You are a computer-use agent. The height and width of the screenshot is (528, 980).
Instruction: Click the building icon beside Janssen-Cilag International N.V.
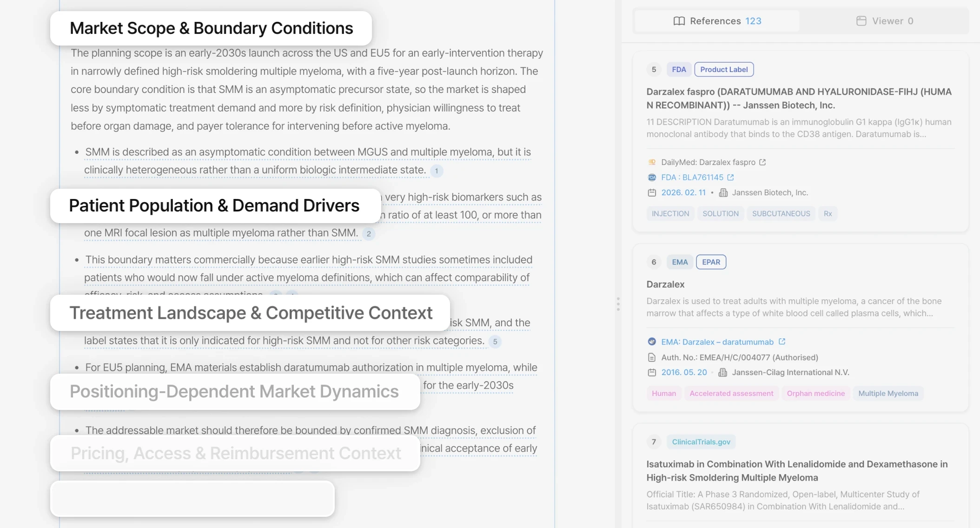(723, 372)
